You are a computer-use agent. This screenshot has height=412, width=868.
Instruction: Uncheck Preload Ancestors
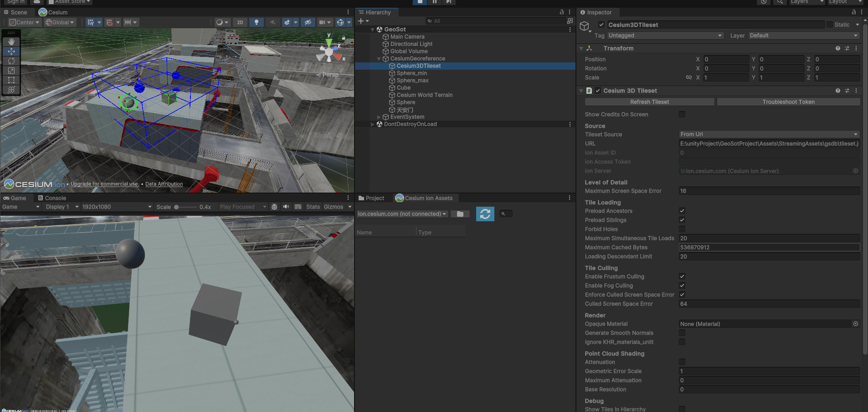pos(682,211)
